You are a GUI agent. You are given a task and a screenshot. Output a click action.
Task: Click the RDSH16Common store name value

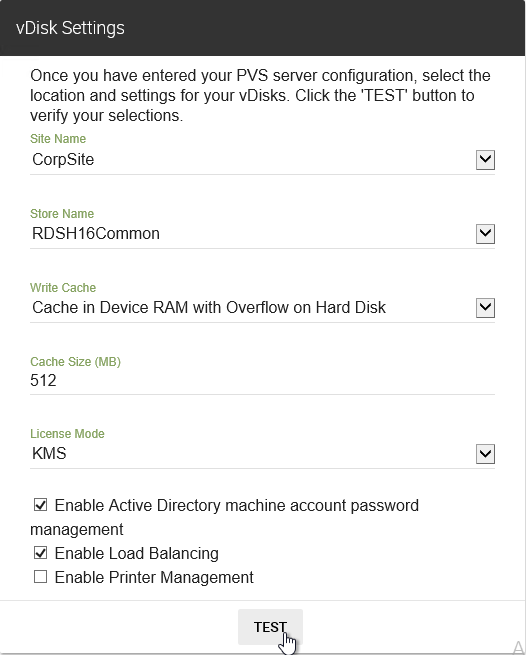click(96, 234)
